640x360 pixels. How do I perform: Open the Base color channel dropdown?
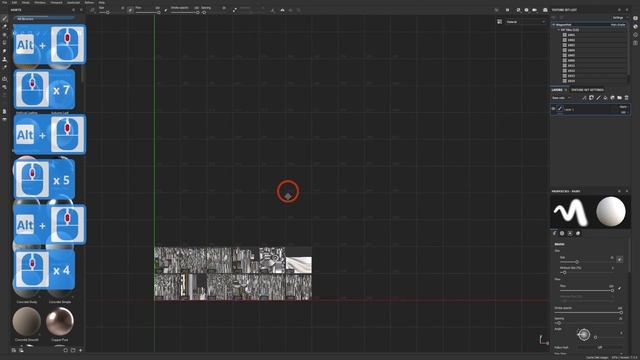pyautogui.click(x=562, y=98)
